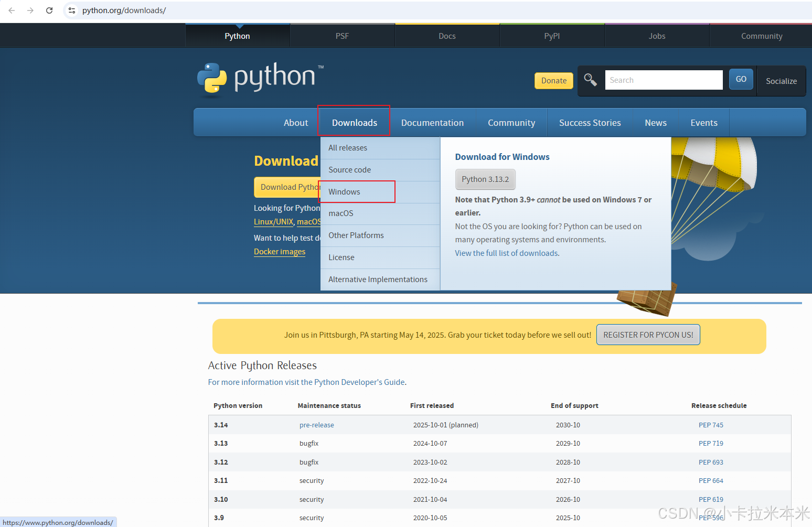
Task: Open the About navigation menu
Action: tap(296, 123)
